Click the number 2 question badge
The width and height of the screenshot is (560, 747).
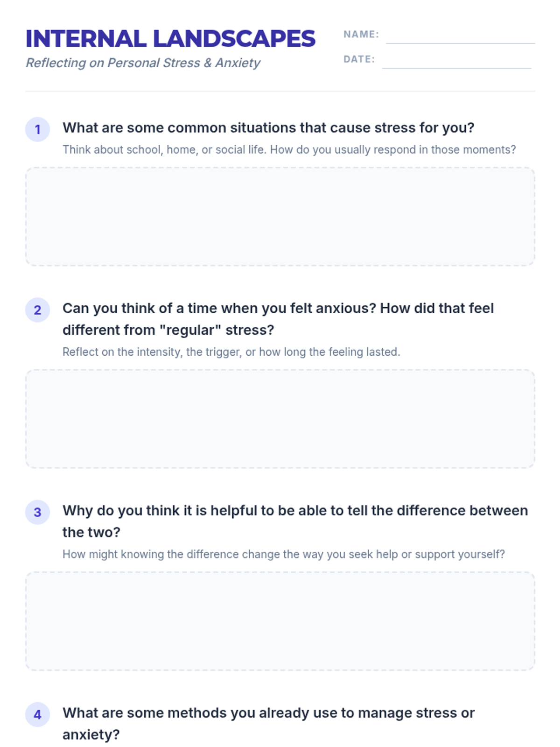click(37, 310)
